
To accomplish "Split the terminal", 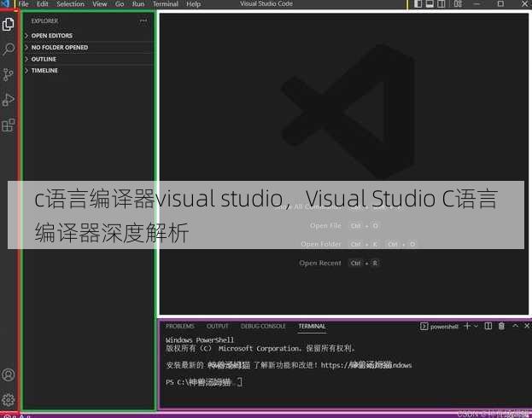I will coord(488,326).
